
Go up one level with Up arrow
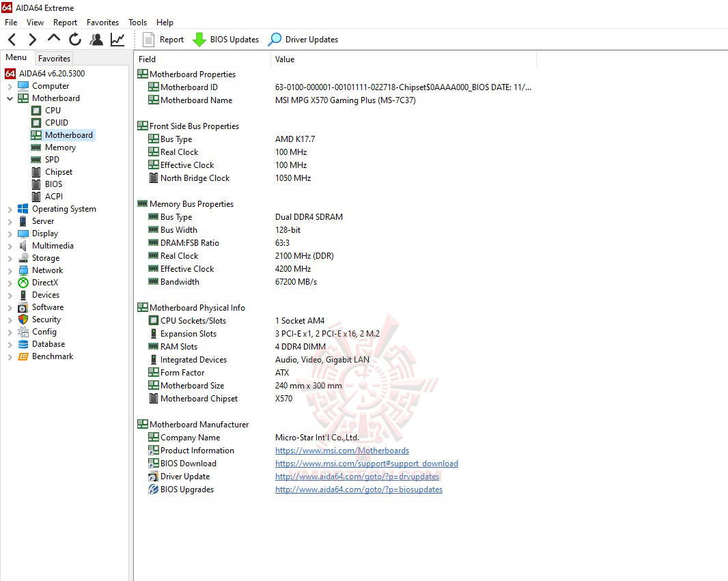click(x=54, y=38)
